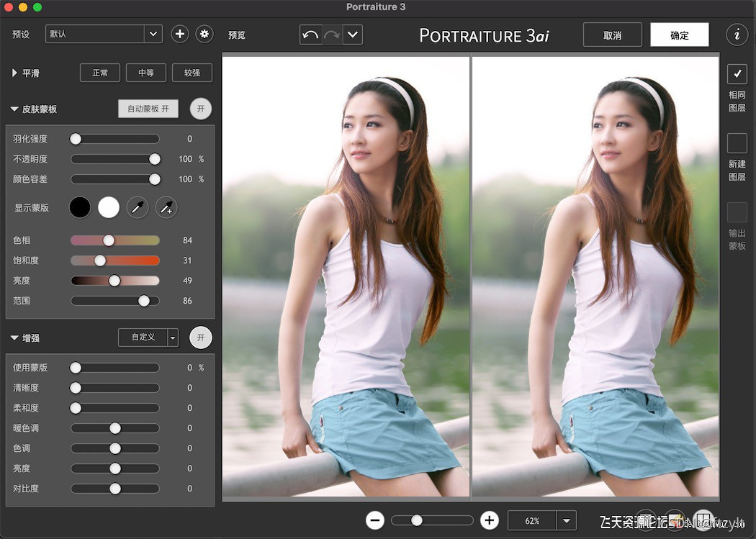
Task: Click the 预览 label
Action: coord(237,35)
